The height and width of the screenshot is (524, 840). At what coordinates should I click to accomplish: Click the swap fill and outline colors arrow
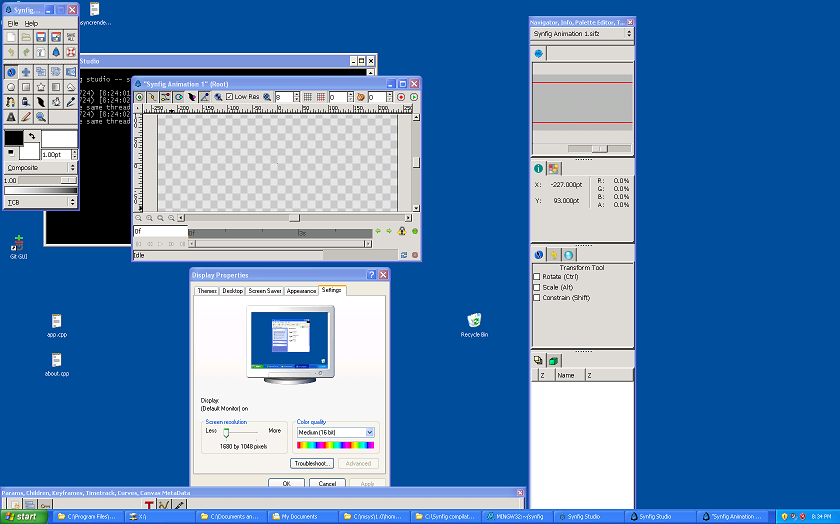click(31, 135)
